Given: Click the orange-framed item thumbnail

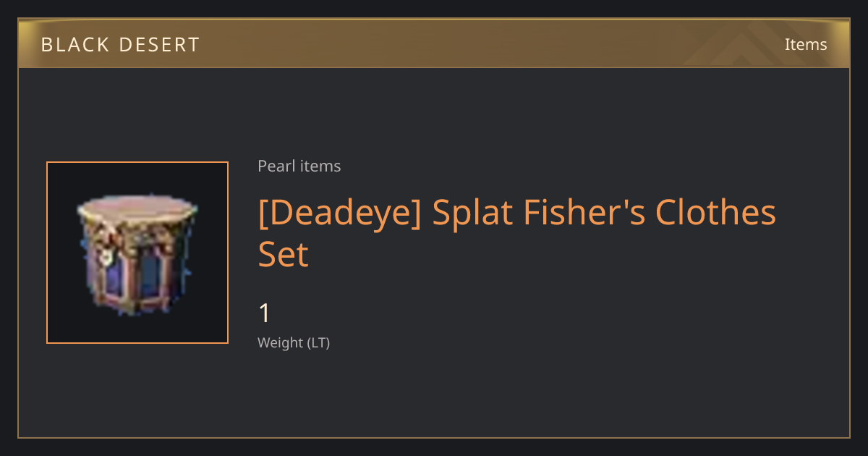Looking at the screenshot, I should click(x=137, y=253).
